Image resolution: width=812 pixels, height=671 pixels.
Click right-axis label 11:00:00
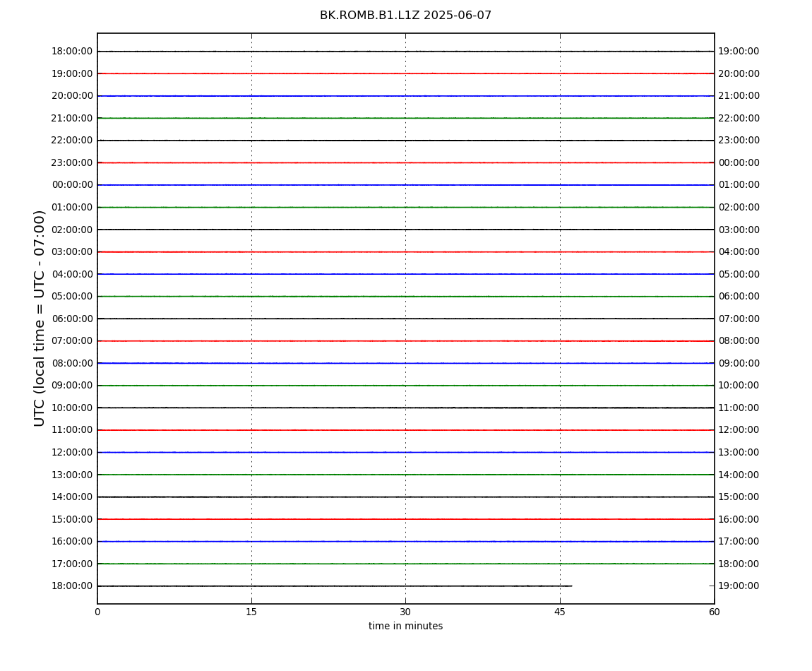[739, 408]
